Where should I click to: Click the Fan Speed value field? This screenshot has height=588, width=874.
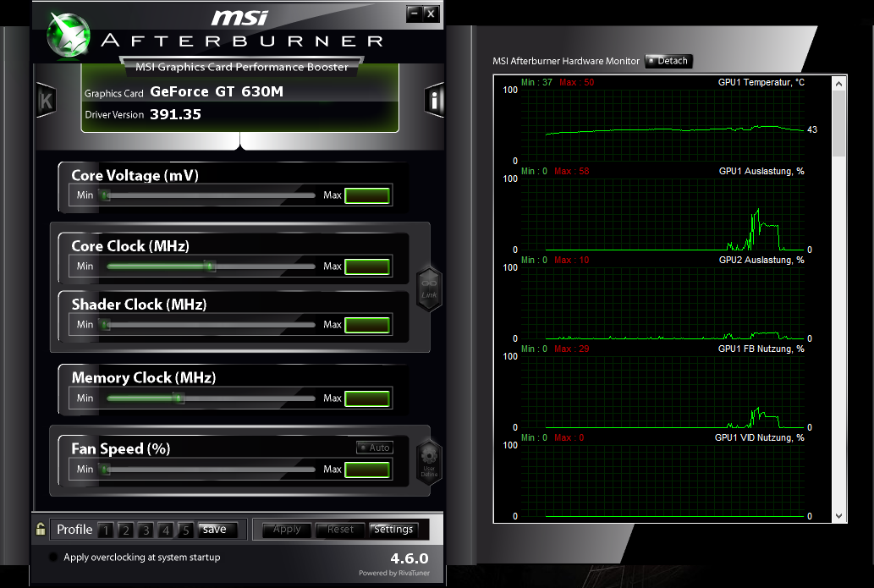coord(366,470)
